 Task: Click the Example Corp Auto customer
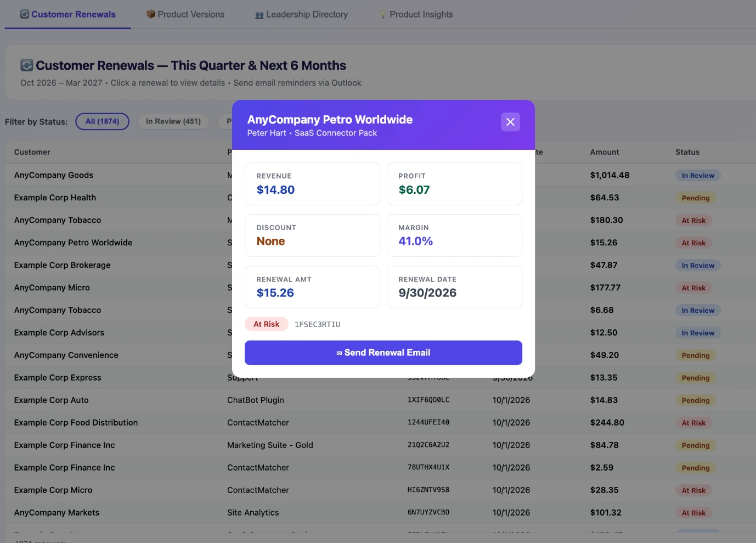coord(52,400)
